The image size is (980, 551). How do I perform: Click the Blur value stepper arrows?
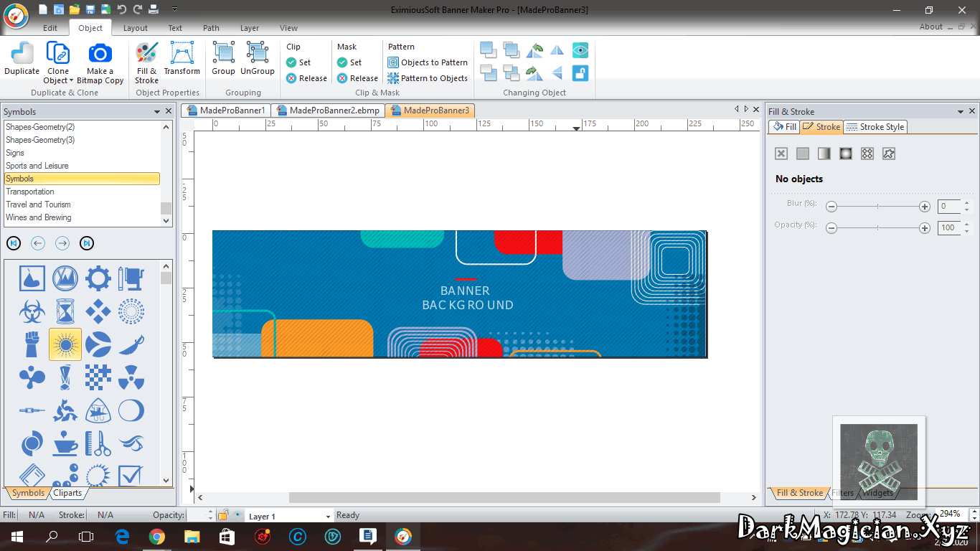coord(966,207)
